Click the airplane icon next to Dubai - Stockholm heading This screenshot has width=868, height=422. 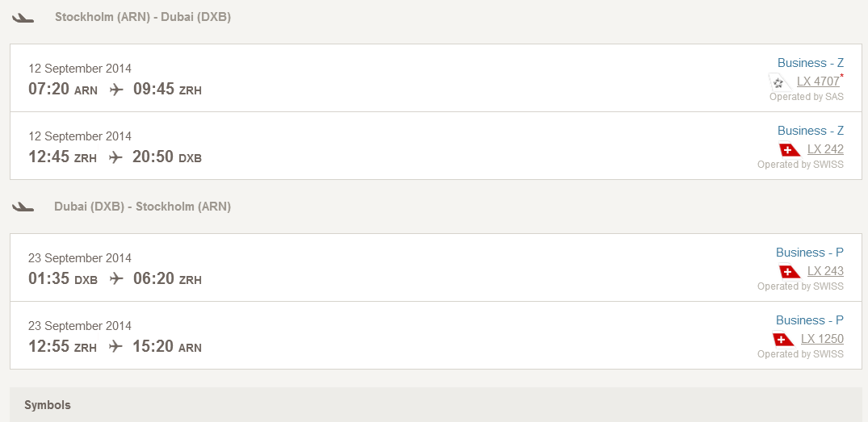click(23, 207)
